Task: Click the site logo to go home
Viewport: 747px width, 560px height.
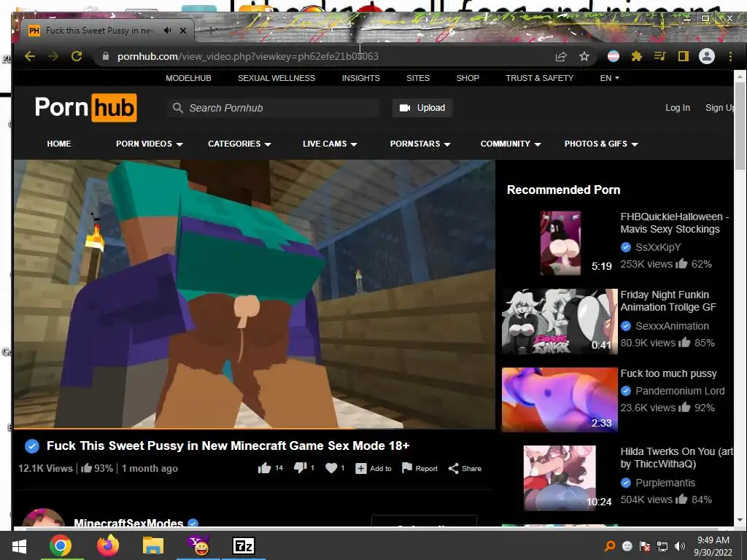Action: tap(86, 108)
